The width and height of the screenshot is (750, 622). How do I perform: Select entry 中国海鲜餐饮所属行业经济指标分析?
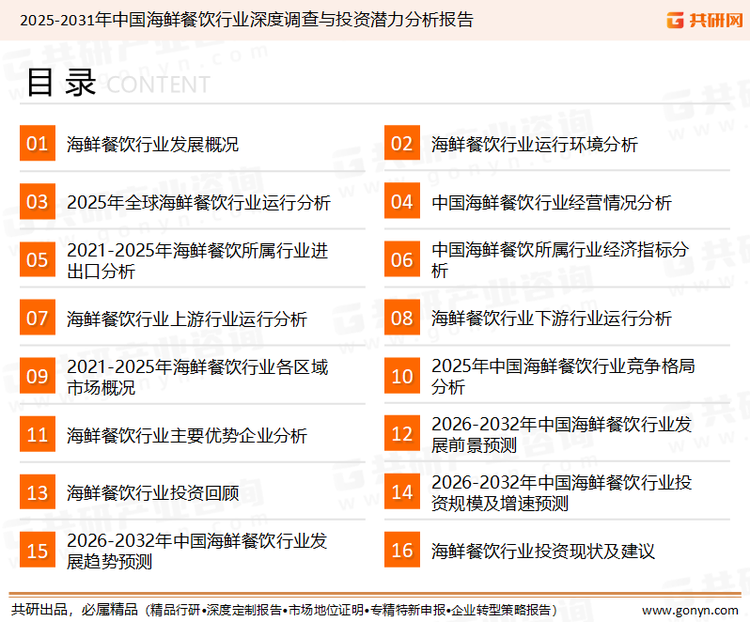point(560,260)
